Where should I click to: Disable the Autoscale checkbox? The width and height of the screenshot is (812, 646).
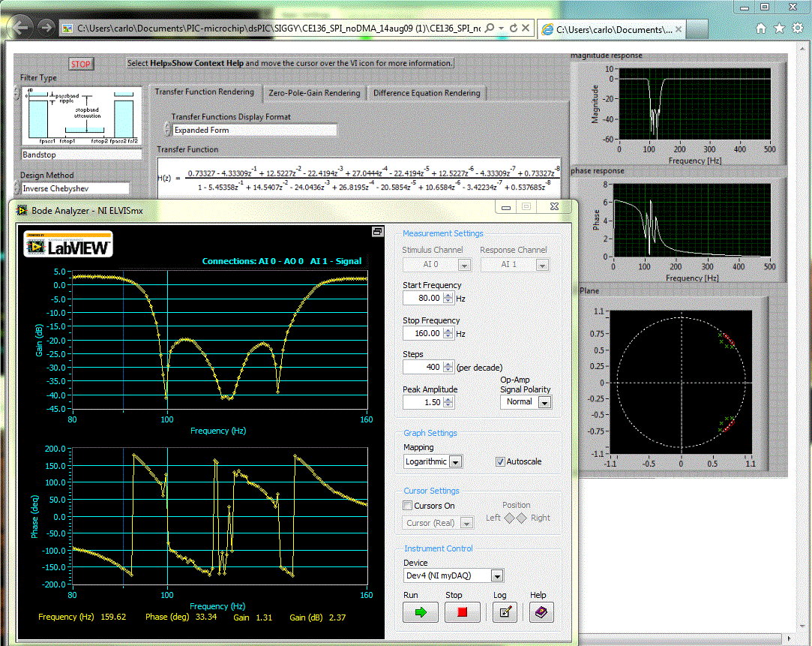coord(500,461)
